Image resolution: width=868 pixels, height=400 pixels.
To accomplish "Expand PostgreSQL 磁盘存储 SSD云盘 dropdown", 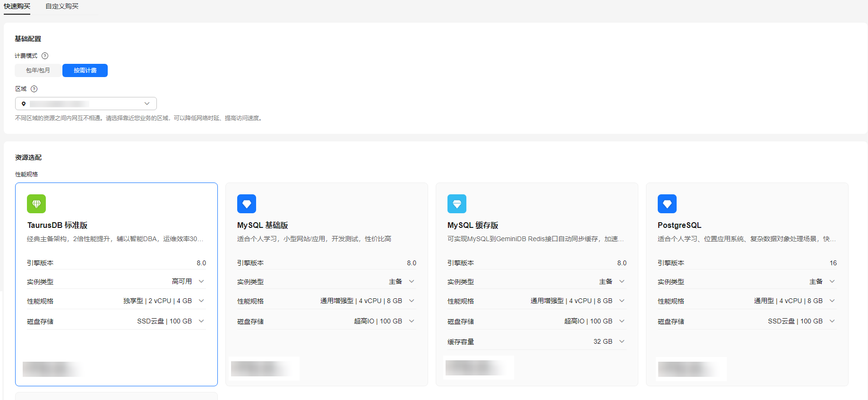I will 832,321.
